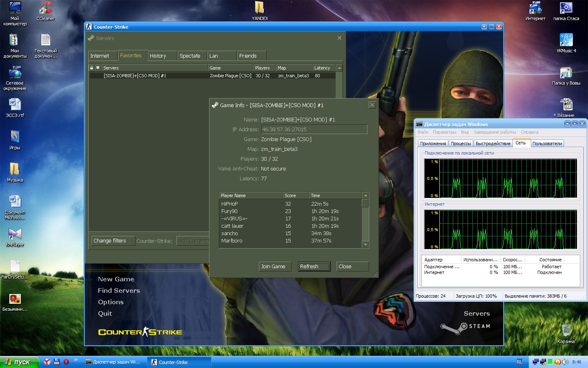Switch to the Internet servers tab

(x=100, y=56)
